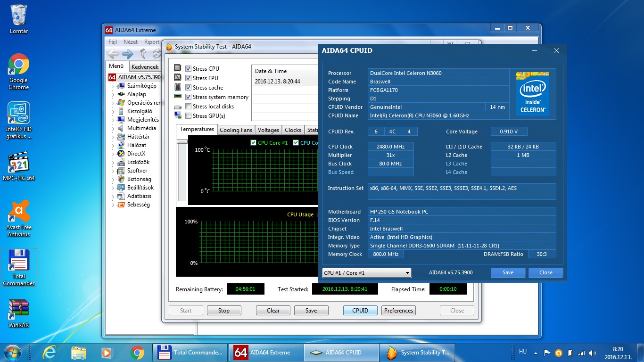Click the Action Center flag tray icon
The image size is (644, 362).
pos(547,353)
